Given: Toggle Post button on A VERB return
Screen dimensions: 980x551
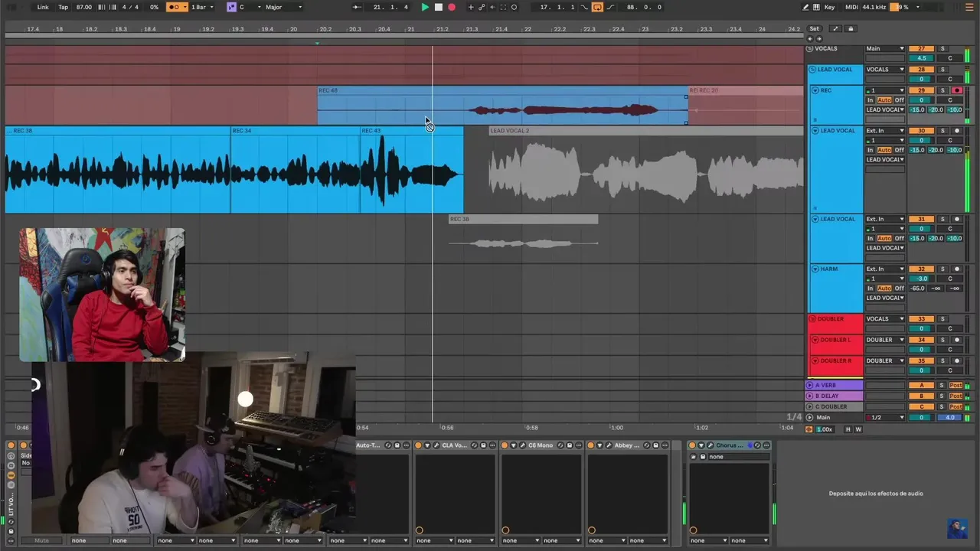Looking at the screenshot, I should tap(955, 385).
